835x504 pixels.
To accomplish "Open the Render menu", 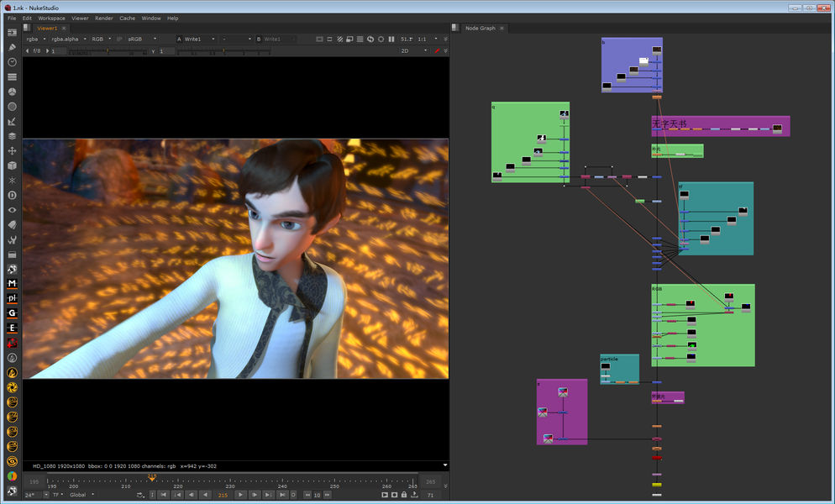I will [104, 18].
